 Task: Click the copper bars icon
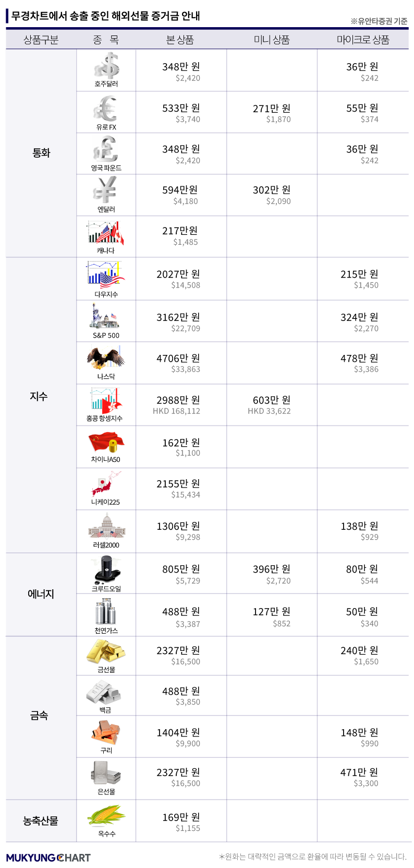click(106, 732)
